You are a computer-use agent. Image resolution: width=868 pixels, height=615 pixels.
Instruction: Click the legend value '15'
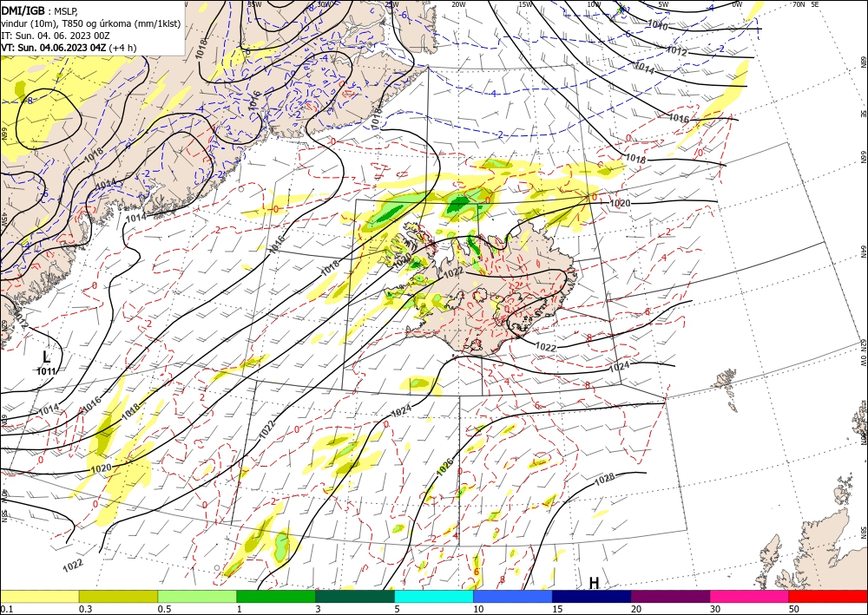[557, 609]
